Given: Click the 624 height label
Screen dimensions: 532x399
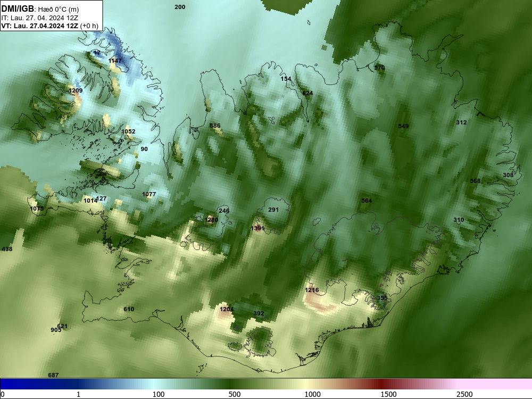Looking at the screenshot, I should click(307, 93).
